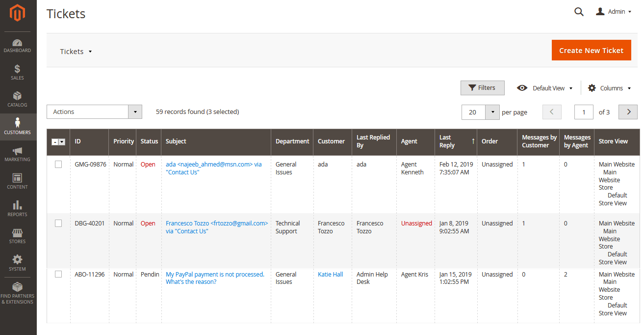Open the Actions dropdown
Viewport: 644px width, 335px height.
pyautogui.click(x=94, y=112)
